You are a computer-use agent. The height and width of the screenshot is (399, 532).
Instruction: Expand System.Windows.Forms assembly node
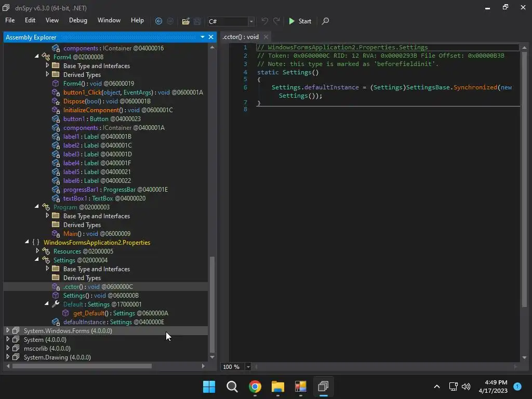click(8, 330)
